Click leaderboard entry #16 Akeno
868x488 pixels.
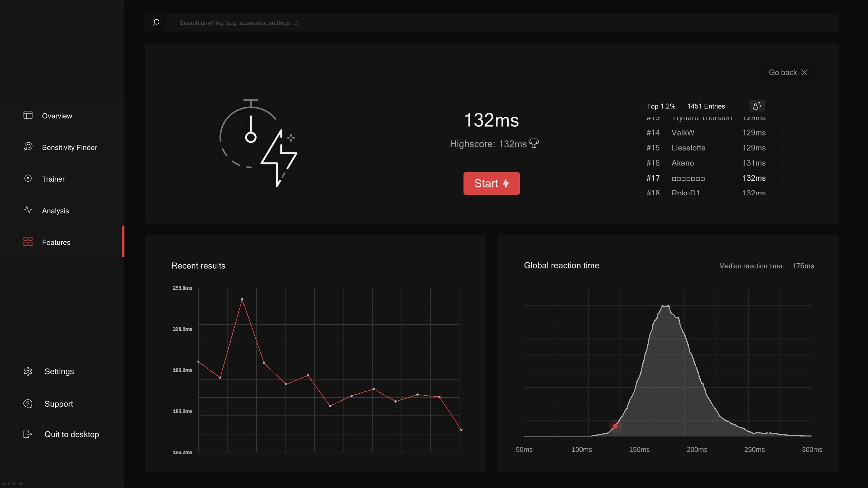point(705,163)
